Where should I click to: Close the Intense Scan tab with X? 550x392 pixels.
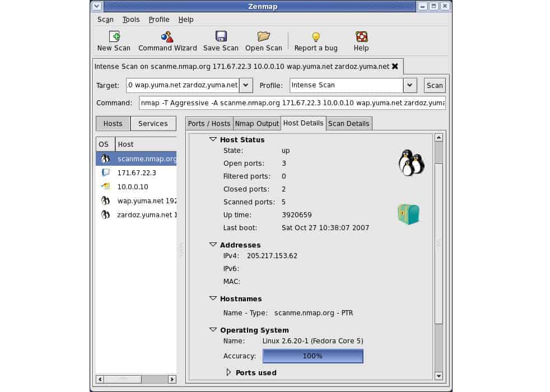tap(395, 66)
